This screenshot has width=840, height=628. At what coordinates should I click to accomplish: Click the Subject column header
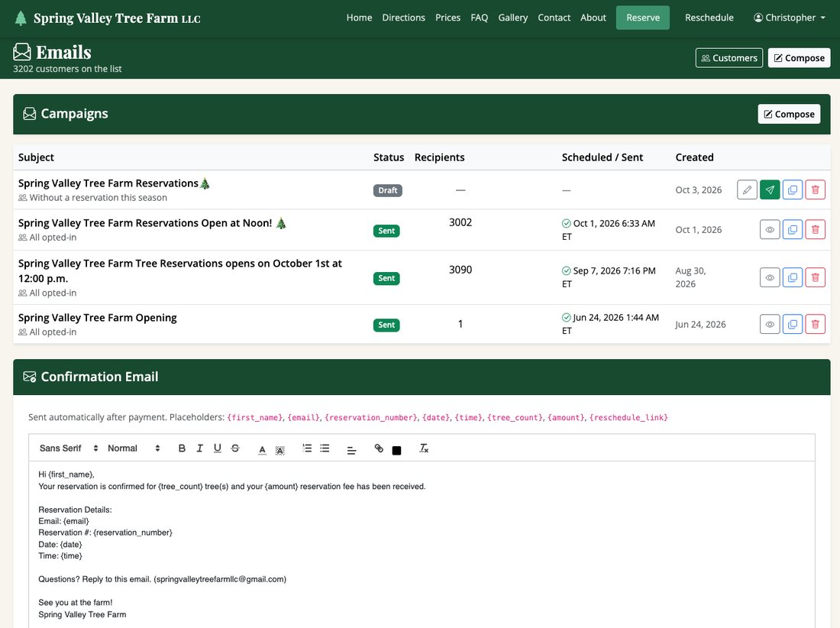tap(36, 157)
